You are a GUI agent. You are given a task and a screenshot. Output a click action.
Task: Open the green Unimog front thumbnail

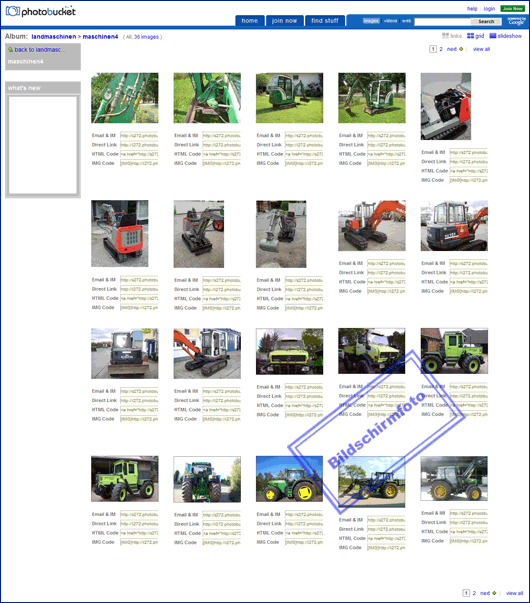pos(290,351)
